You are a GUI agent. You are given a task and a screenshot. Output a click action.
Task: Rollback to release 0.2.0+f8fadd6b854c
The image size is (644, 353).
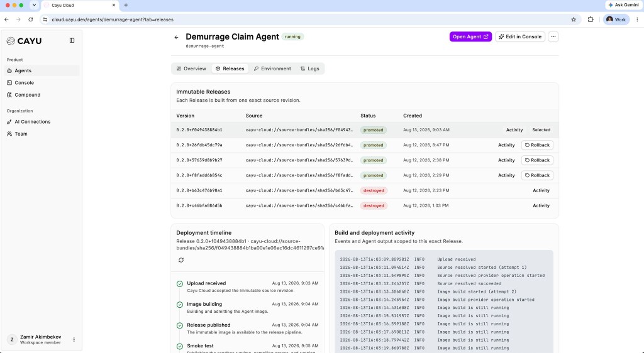point(537,175)
